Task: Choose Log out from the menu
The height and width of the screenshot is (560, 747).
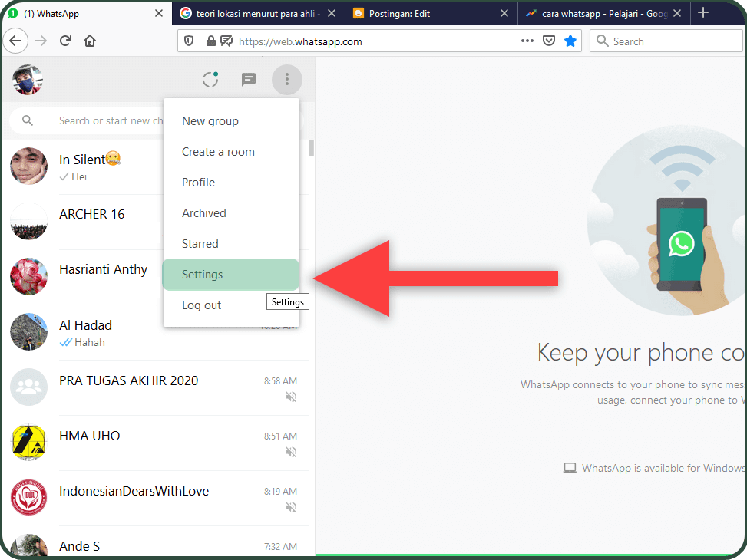Action: pos(231,305)
